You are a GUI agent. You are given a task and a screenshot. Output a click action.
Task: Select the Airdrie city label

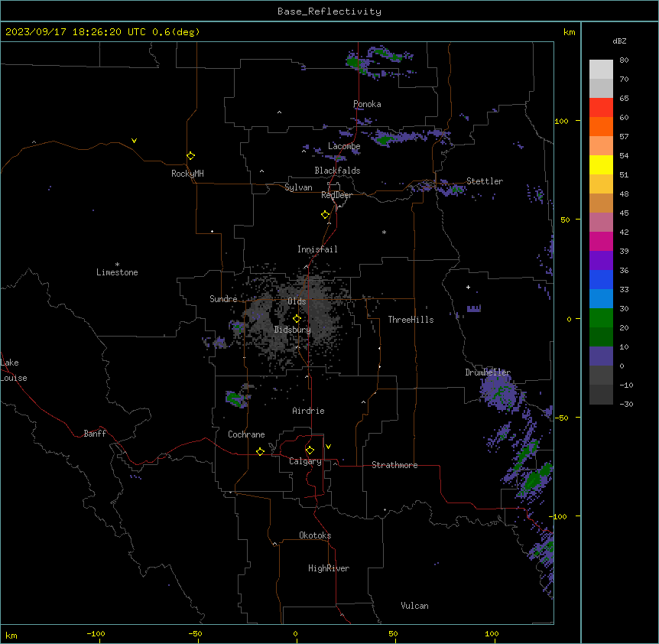(309, 411)
